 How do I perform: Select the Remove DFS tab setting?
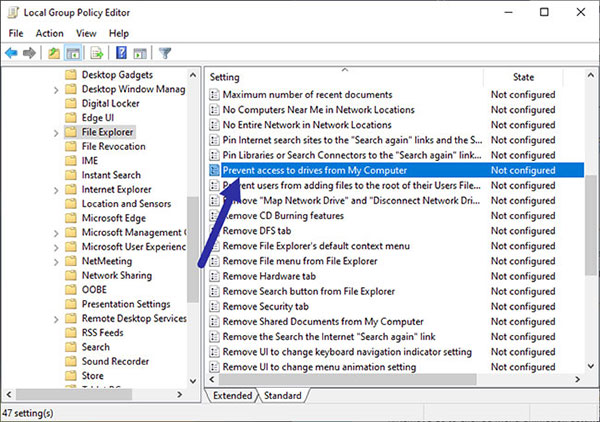click(x=257, y=231)
